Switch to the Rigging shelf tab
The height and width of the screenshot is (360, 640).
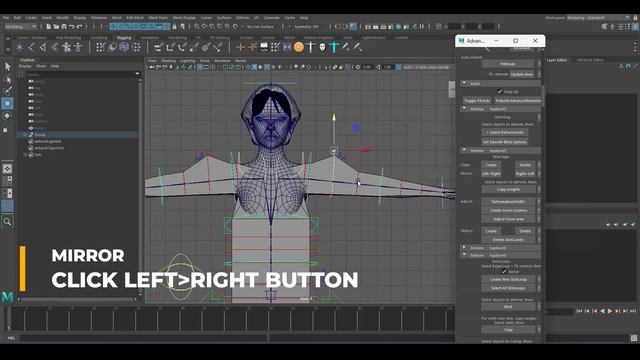[x=124, y=38]
